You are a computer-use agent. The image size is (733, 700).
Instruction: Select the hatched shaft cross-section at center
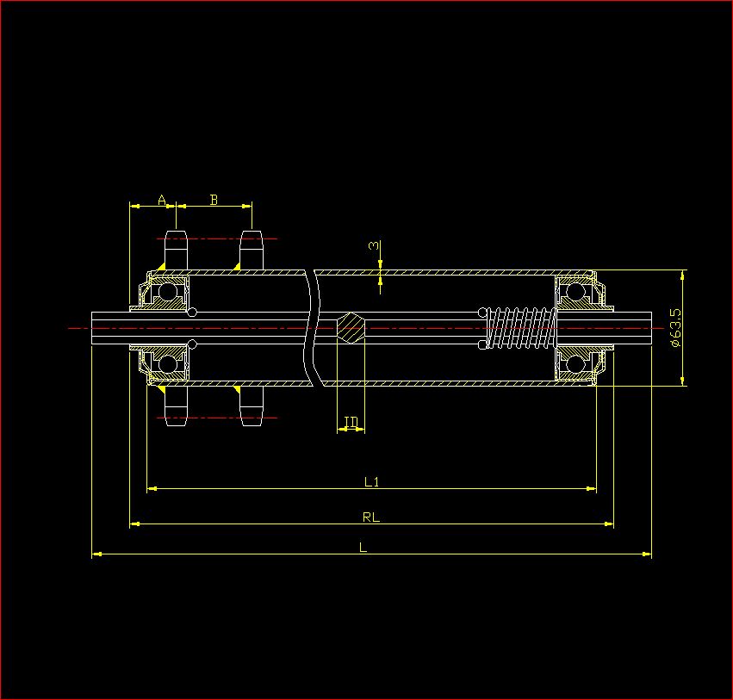(351, 328)
